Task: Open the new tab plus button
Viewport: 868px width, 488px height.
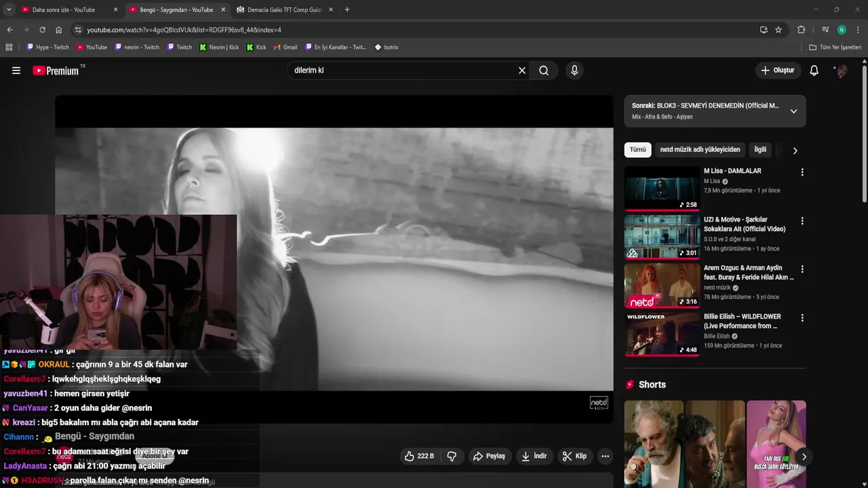Action: click(347, 9)
